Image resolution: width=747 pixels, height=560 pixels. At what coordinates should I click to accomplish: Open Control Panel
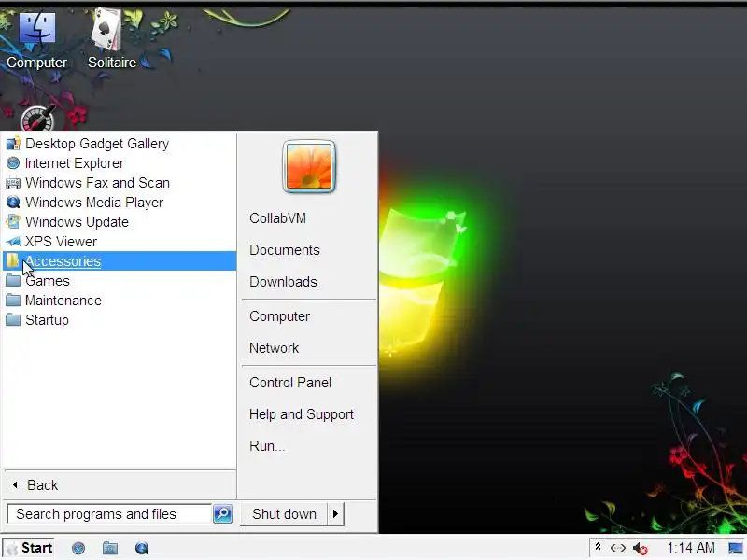pyautogui.click(x=290, y=383)
